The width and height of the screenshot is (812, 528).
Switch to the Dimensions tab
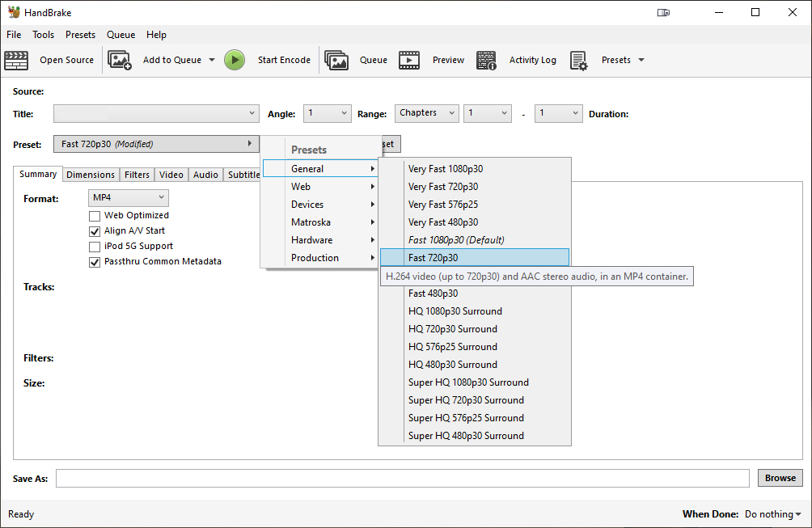point(91,175)
